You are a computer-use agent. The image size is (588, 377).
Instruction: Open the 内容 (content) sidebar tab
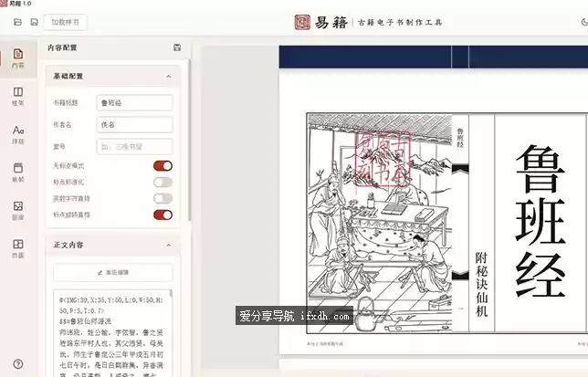[18, 58]
